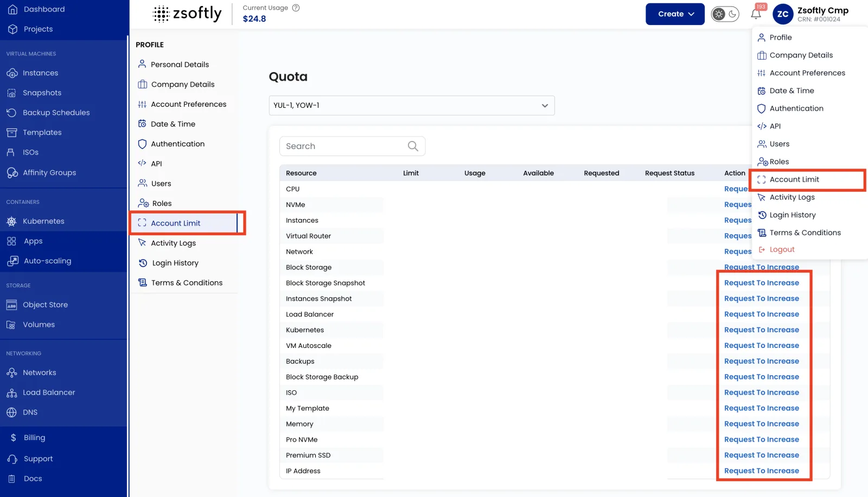Screen dimensions: 868x497
Task: Select Account Limit in the Profile panel
Action: [184, 223]
